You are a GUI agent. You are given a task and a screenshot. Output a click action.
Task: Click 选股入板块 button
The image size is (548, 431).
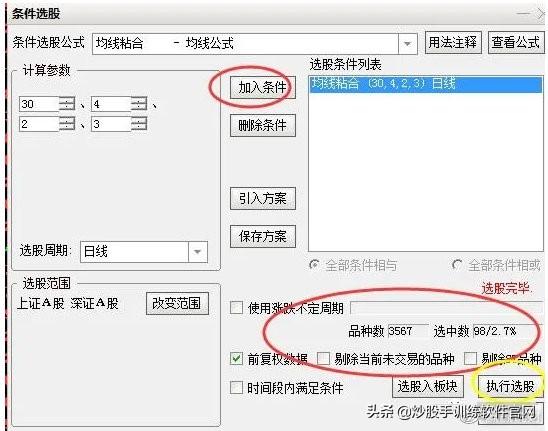point(428,387)
